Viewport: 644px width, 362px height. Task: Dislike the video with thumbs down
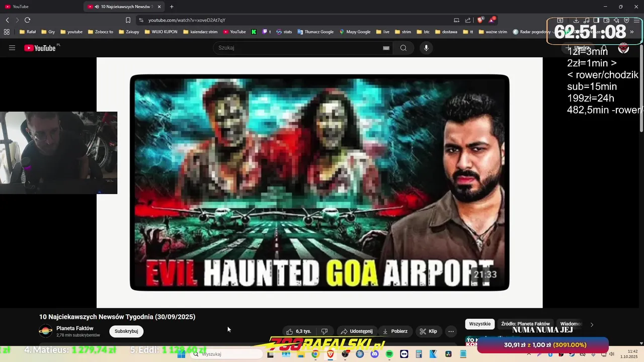tap(325, 331)
